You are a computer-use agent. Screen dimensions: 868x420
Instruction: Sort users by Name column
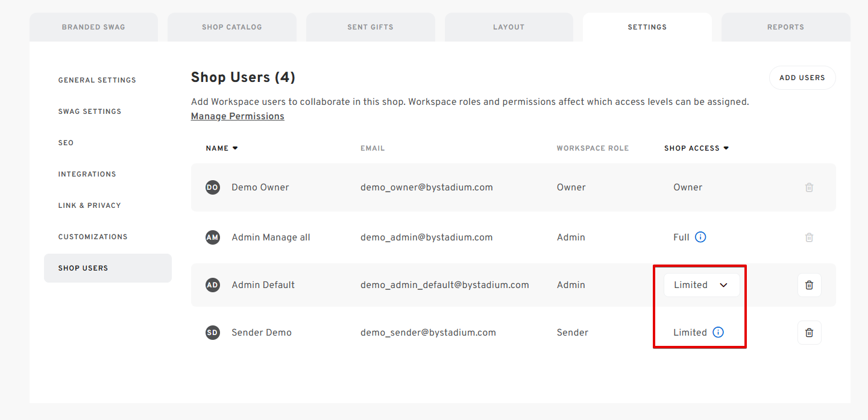pos(221,148)
